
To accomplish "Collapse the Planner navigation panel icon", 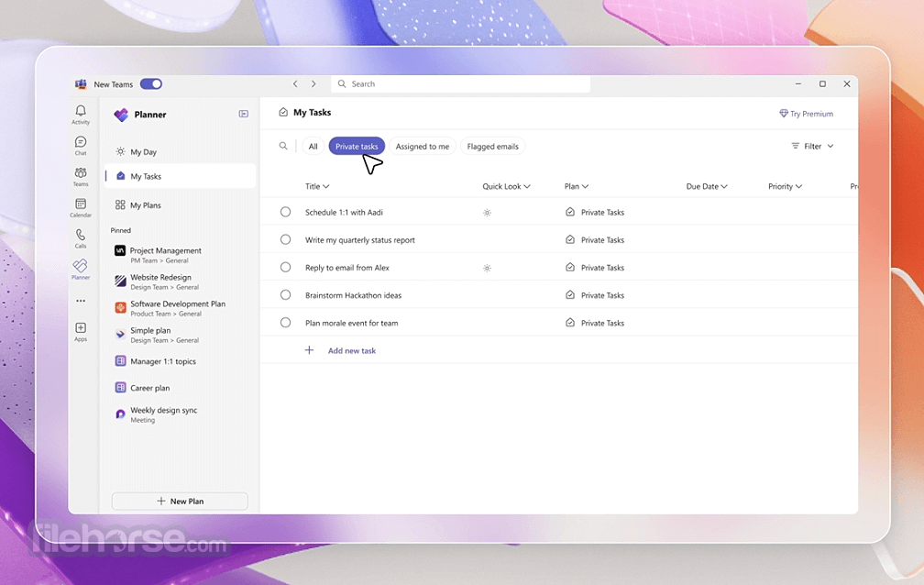I will tap(244, 114).
